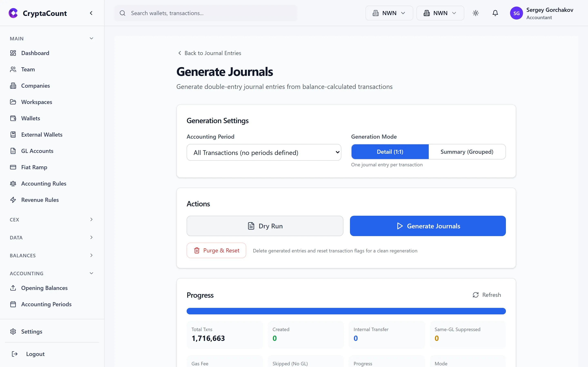The height and width of the screenshot is (367, 588).
Task: Open Revenue Rules via the lightning icon
Action: tap(13, 200)
